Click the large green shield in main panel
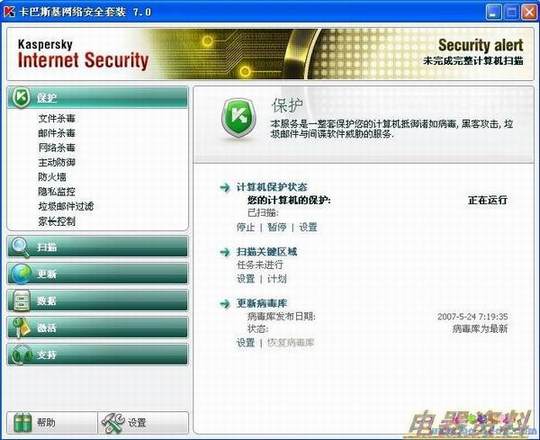 239,118
